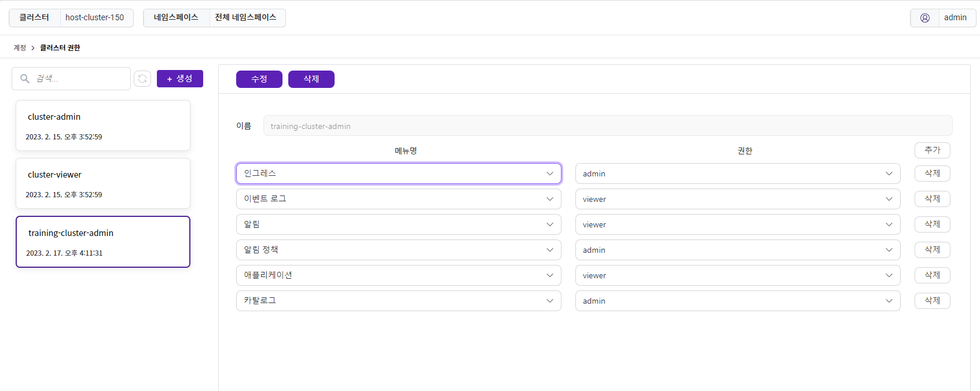Delete the 애플리케이션 permission row
This screenshot has width=980, height=391.
click(x=933, y=275)
